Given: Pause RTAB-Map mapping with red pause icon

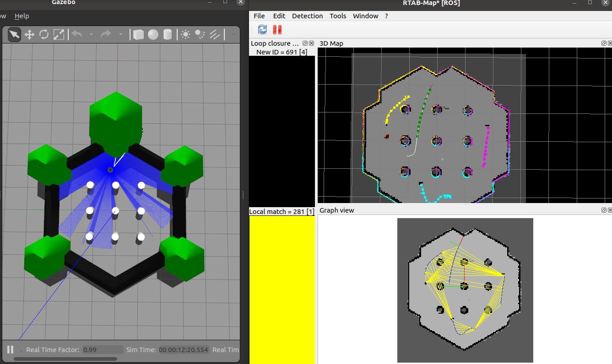Looking at the screenshot, I should click(x=277, y=30).
